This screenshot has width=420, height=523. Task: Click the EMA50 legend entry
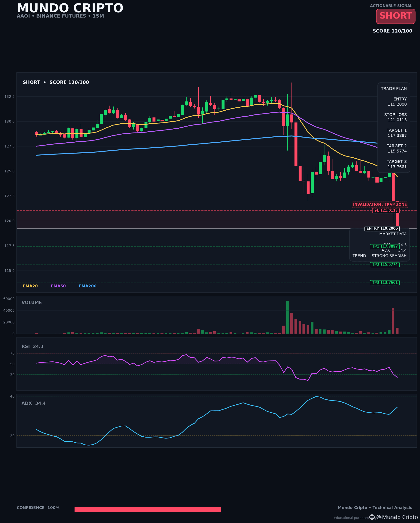(x=58, y=286)
